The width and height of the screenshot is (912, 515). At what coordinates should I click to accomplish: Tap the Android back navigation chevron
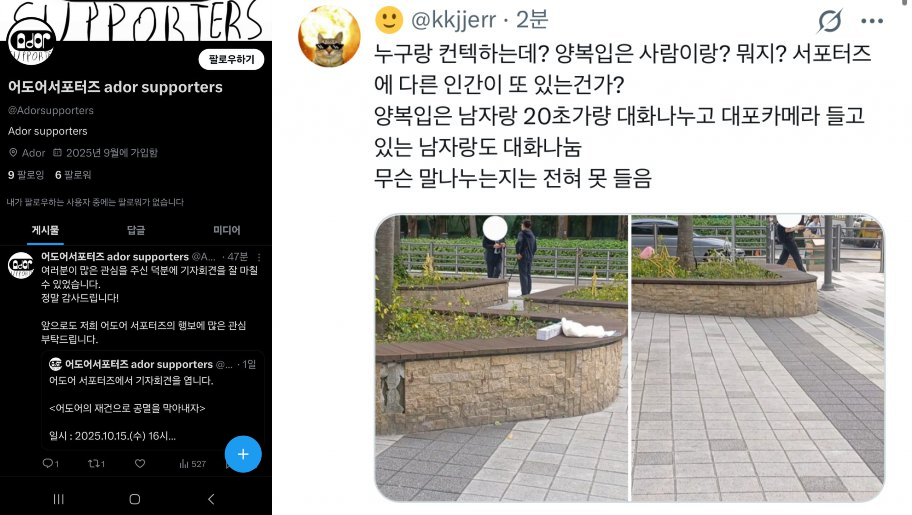tap(211, 499)
